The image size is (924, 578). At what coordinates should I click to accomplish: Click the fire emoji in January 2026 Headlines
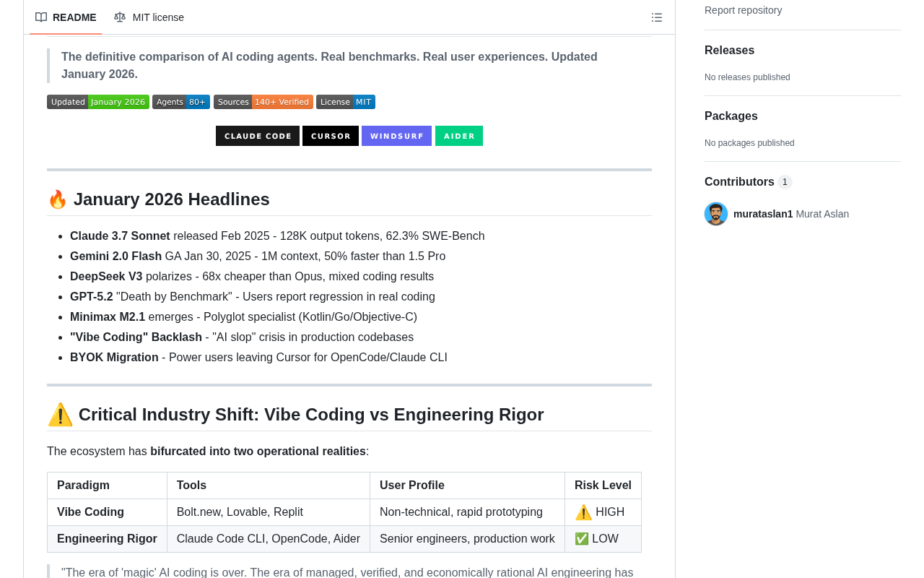coord(58,199)
